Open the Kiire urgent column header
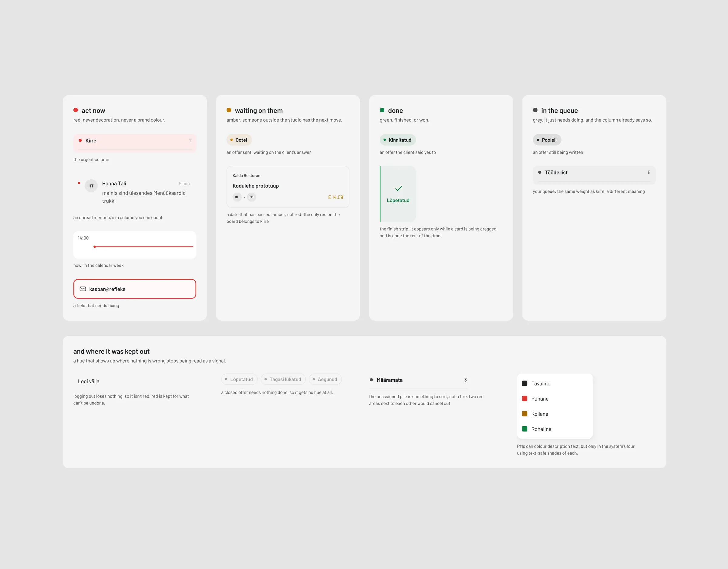The image size is (728, 569). [135, 141]
